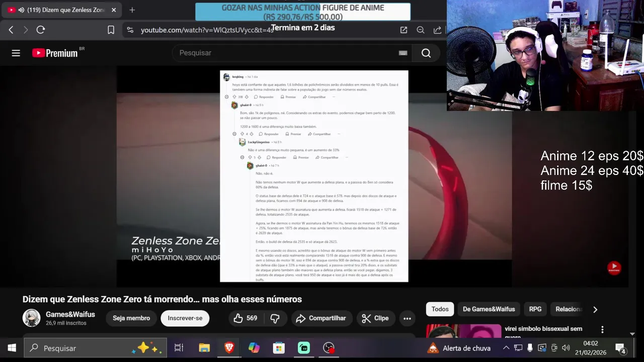Screen dimensions: 644x362
Task: Open the Windows Start menu
Action: pyautogui.click(x=12, y=348)
